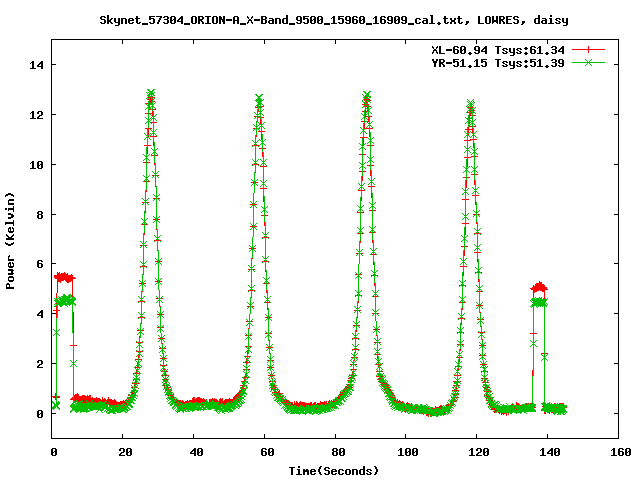Click x-axis tick label 140

550,452
